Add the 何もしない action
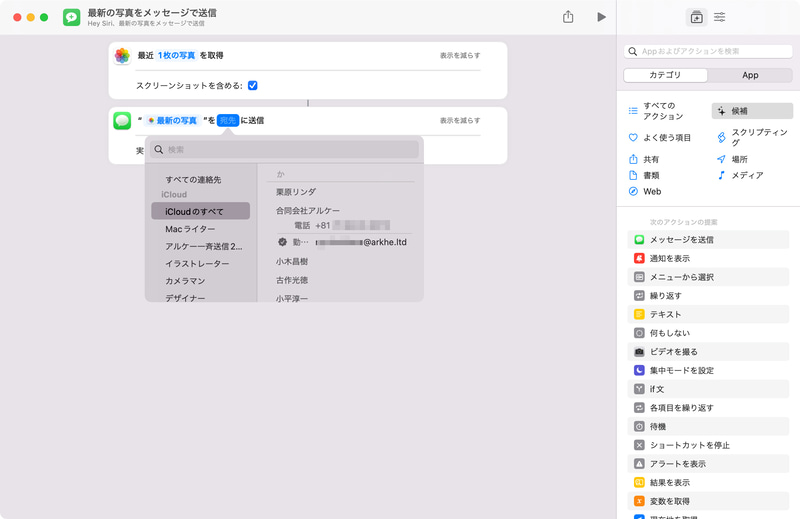The height and width of the screenshot is (519, 800). [x=708, y=333]
